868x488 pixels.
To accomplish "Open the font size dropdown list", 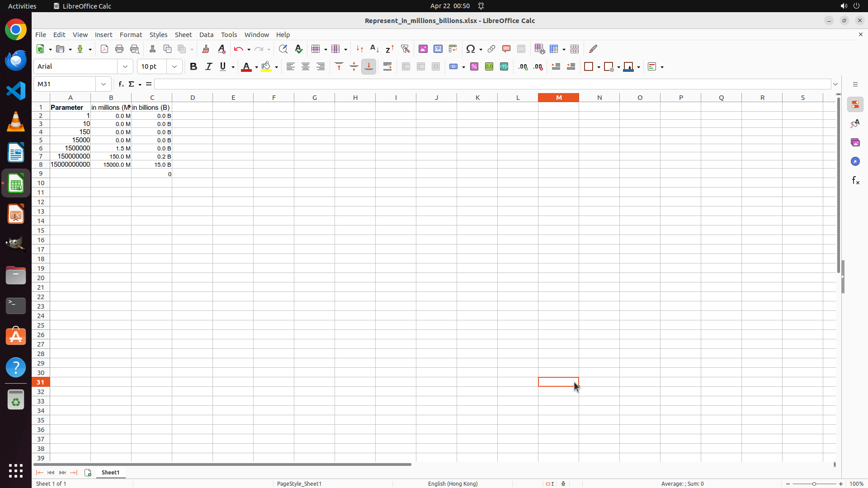I will click(175, 67).
